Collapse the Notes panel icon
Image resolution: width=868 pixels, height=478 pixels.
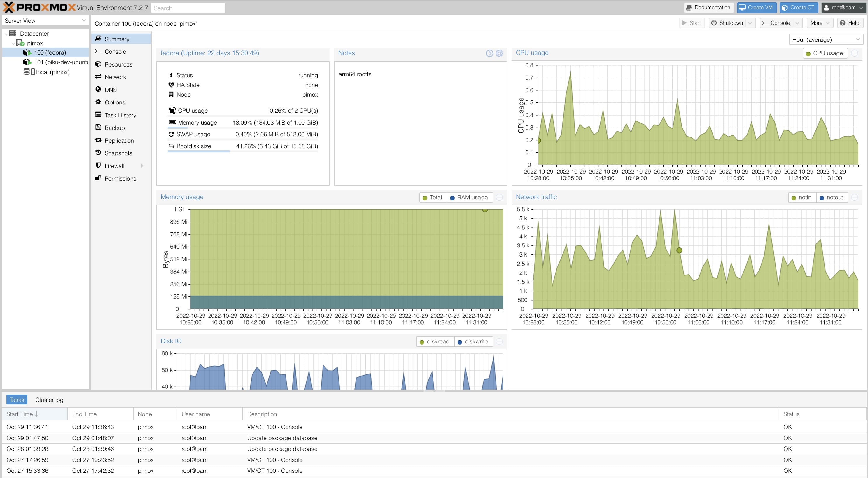tap(489, 53)
